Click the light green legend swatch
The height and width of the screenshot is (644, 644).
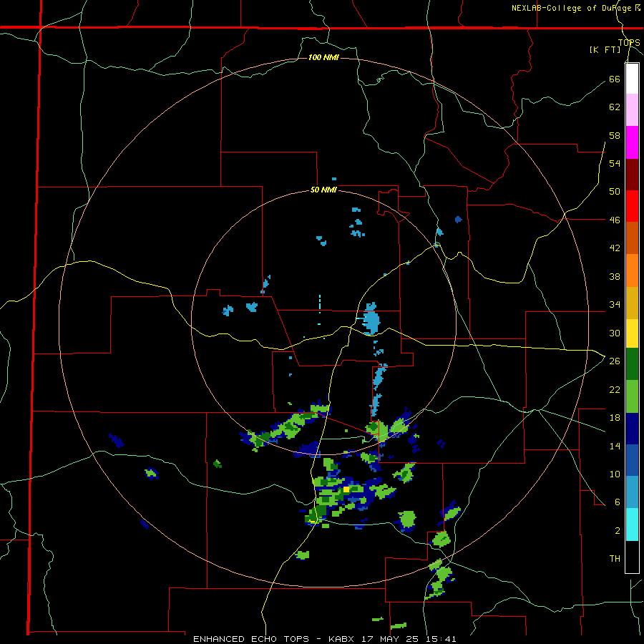(x=632, y=396)
